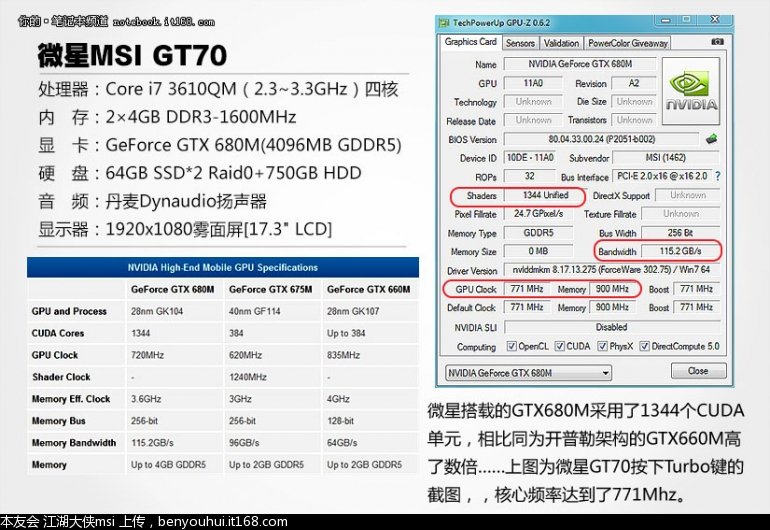Click the DirectX Support Unknown field
The width and height of the screenshot is (770, 530).
coord(688,195)
